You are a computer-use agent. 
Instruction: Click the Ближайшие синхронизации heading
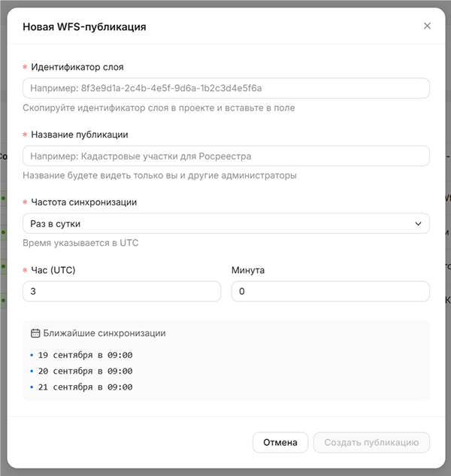pos(104,333)
